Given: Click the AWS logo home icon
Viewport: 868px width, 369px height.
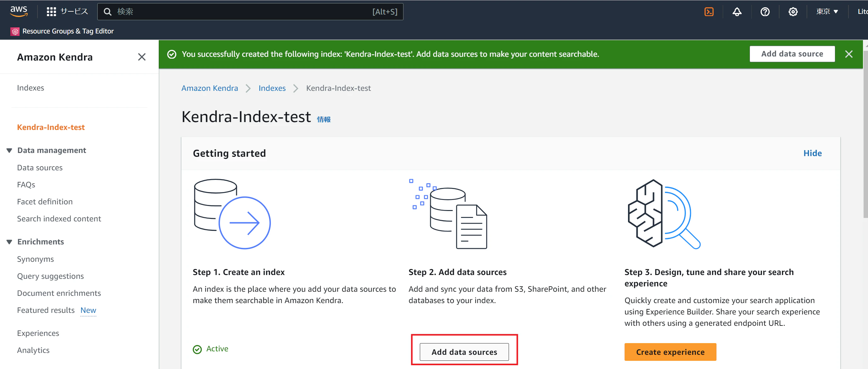Looking at the screenshot, I should [x=19, y=11].
